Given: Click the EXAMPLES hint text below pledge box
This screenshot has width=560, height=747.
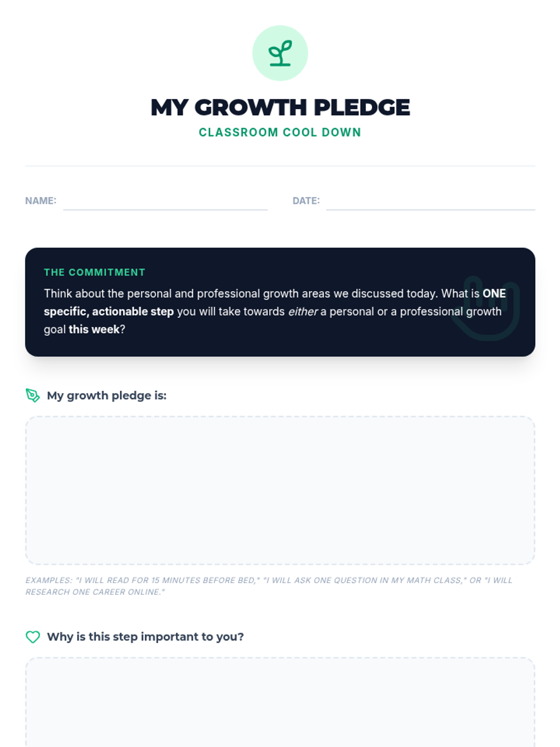Looking at the screenshot, I should pyautogui.click(x=269, y=586).
